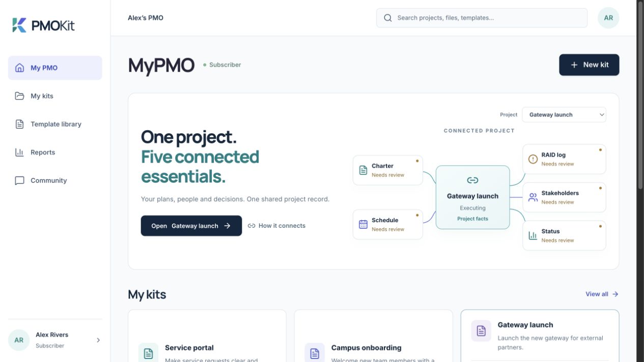The height and width of the screenshot is (362, 644).
Task: Click the Schedule calendar icon
Action: [x=363, y=224]
